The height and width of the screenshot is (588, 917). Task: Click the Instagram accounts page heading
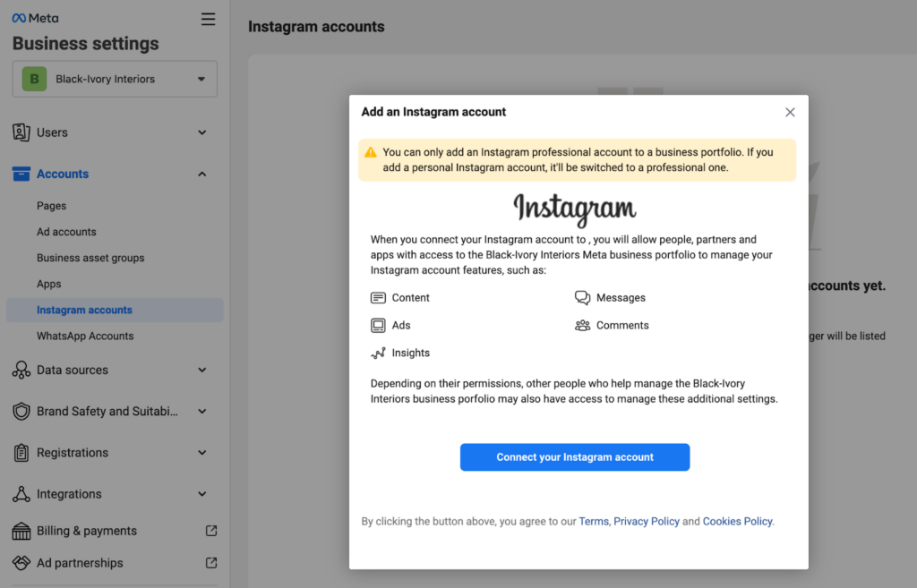click(x=316, y=27)
